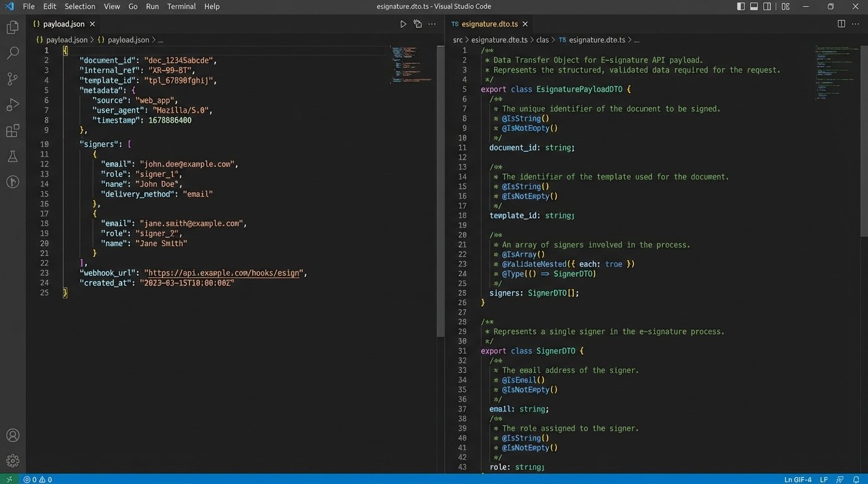The image size is (868, 484).
Task: Click the webhook URL link in payload.json
Action: tap(224, 273)
